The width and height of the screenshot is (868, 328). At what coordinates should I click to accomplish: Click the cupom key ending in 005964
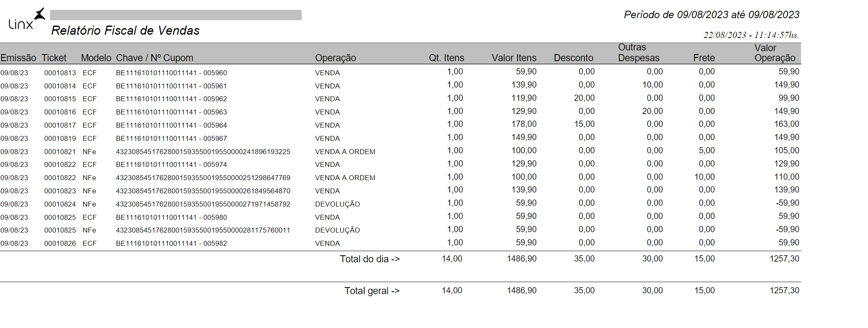[x=171, y=125]
